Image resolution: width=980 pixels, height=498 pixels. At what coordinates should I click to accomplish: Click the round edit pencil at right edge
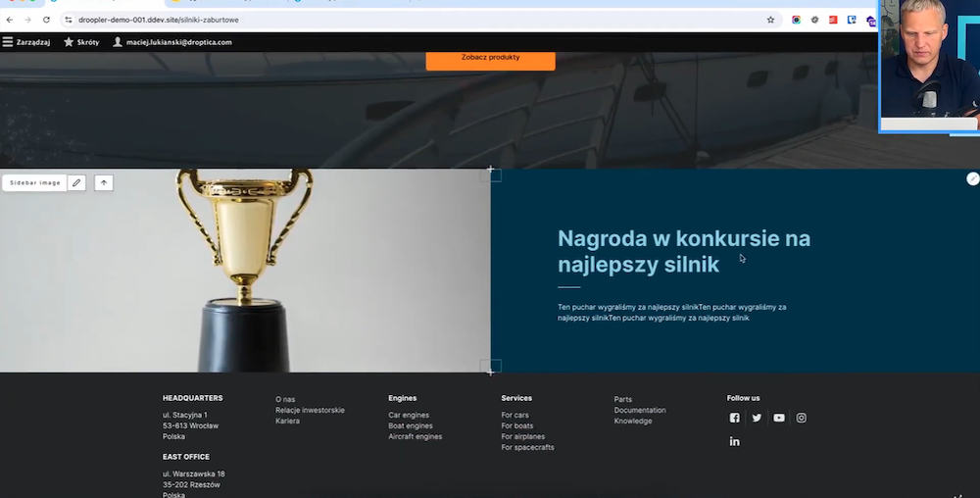coord(972,179)
